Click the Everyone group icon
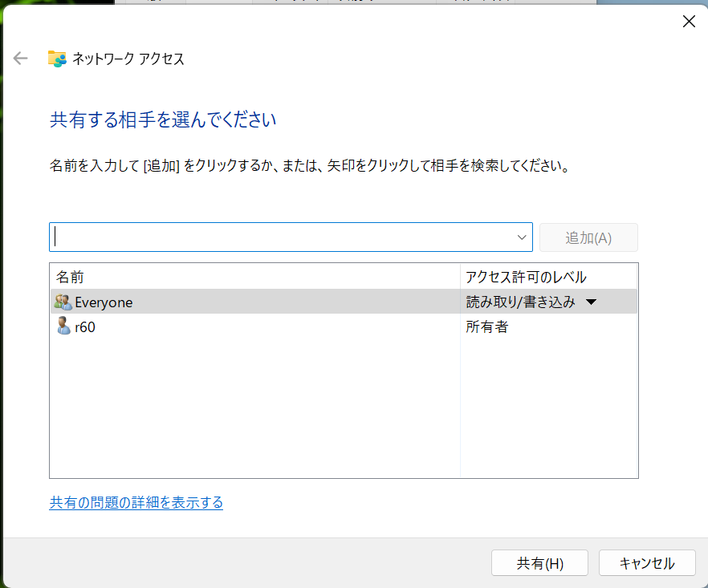This screenshot has width=708, height=588. (63, 302)
